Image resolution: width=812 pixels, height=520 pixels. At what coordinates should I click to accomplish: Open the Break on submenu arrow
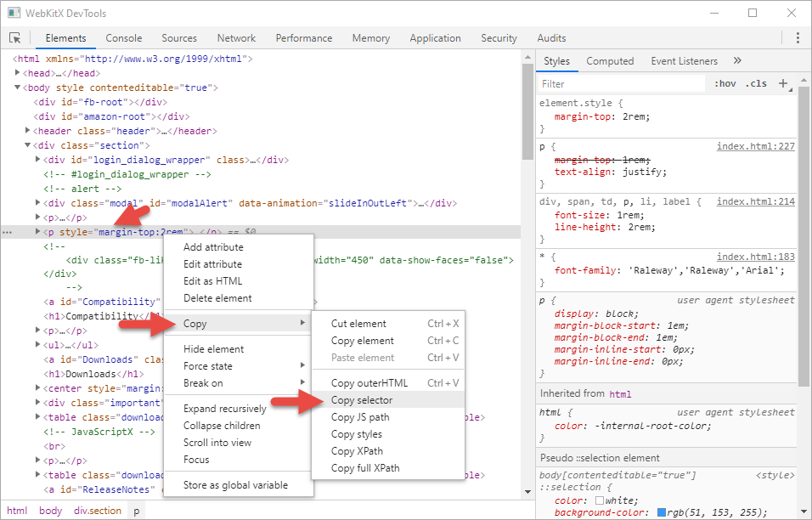(x=302, y=382)
